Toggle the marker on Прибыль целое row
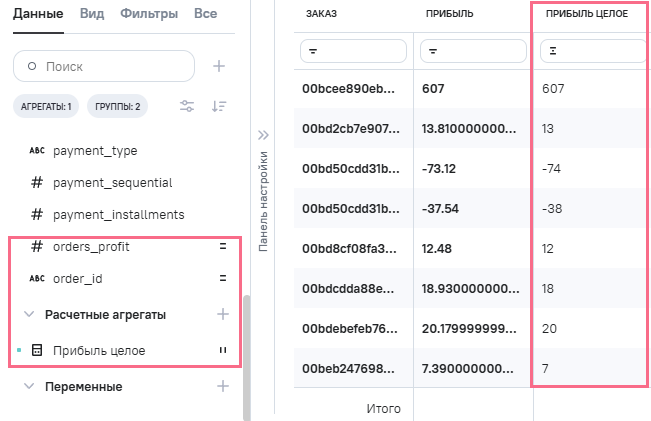Image resolution: width=651 pixels, height=421 pixels. [224, 351]
